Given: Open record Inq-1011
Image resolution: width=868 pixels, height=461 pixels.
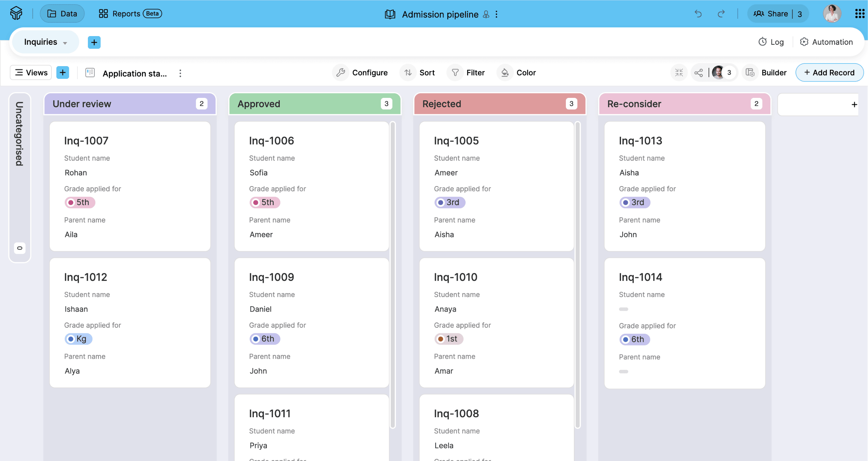Looking at the screenshot, I should (x=312, y=428).
